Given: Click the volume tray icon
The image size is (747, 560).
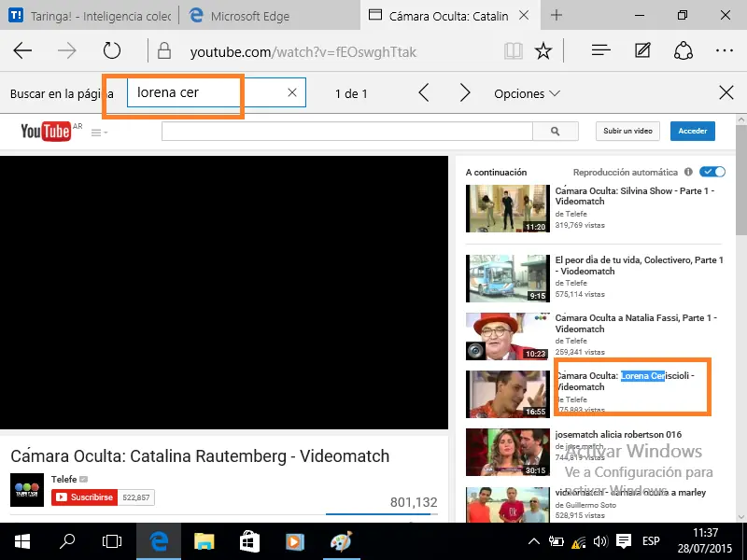Looking at the screenshot, I should pyautogui.click(x=600, y=541).
